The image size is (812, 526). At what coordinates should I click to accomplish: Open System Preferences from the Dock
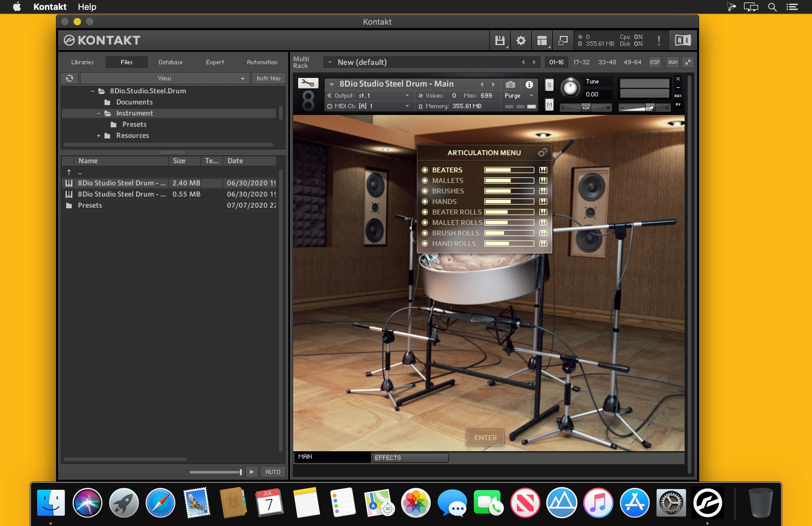[x=671, y=503]
